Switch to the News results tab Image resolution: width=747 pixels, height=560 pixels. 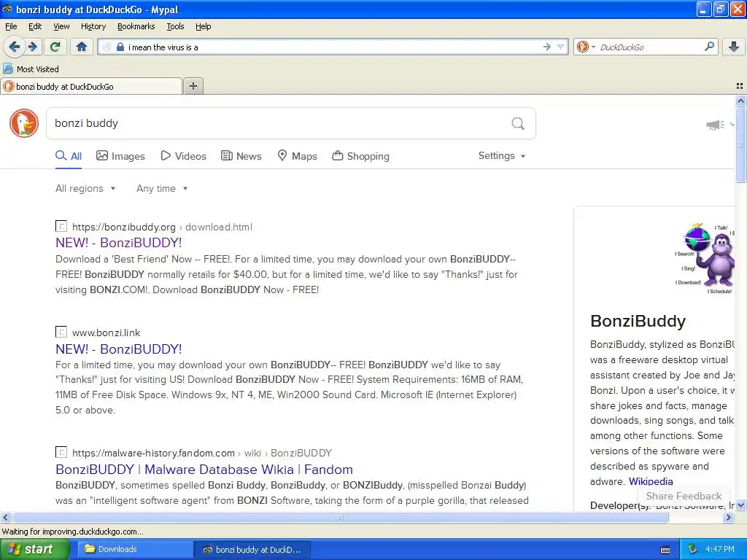(241, 156)
